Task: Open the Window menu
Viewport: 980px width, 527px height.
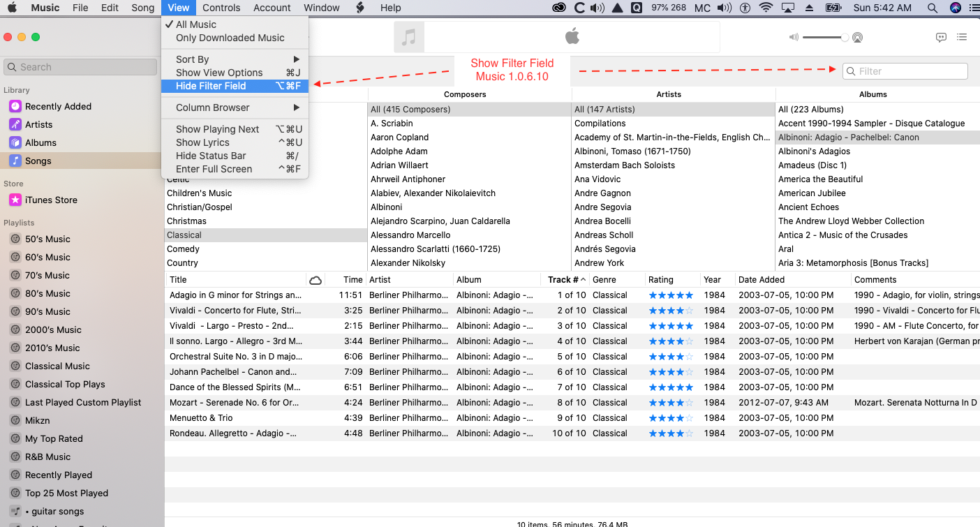Action: pyautogui.click(x=322, y=8)
